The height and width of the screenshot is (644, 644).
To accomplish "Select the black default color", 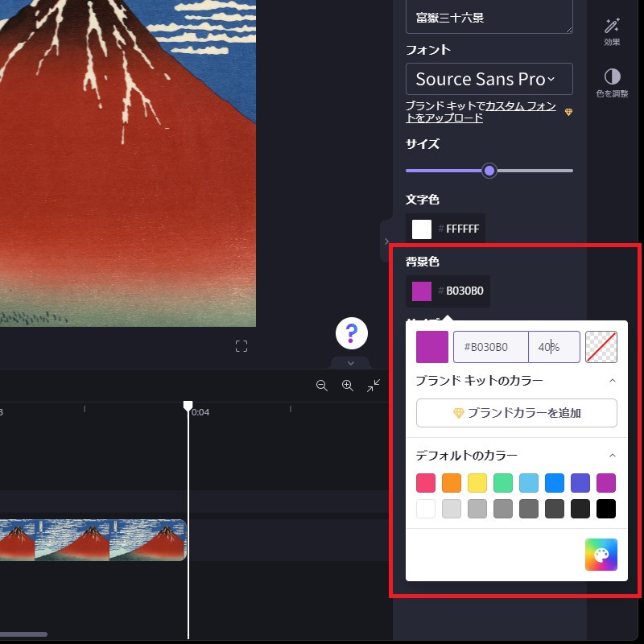I will point(606,509).
